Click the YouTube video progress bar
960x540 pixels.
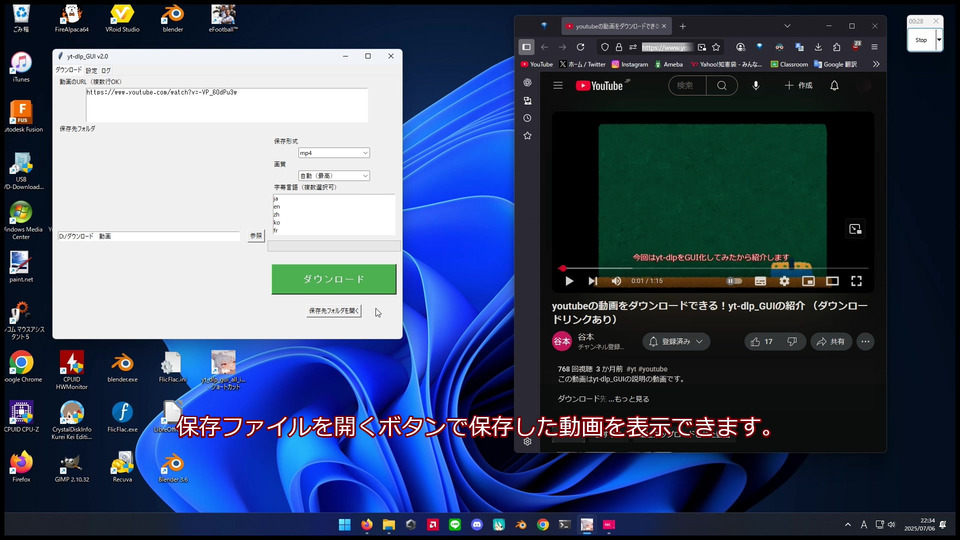pyautogui.click(x=714, y=268)
